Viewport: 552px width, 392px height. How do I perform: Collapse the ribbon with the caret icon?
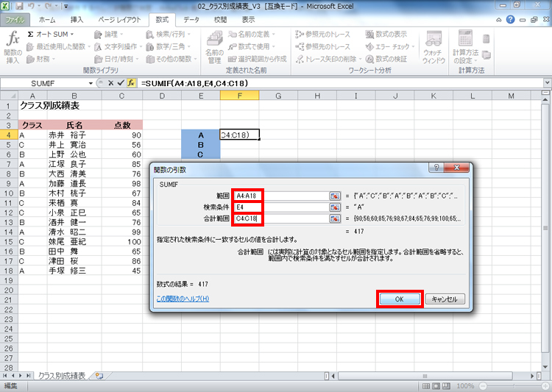coord(499,20)
